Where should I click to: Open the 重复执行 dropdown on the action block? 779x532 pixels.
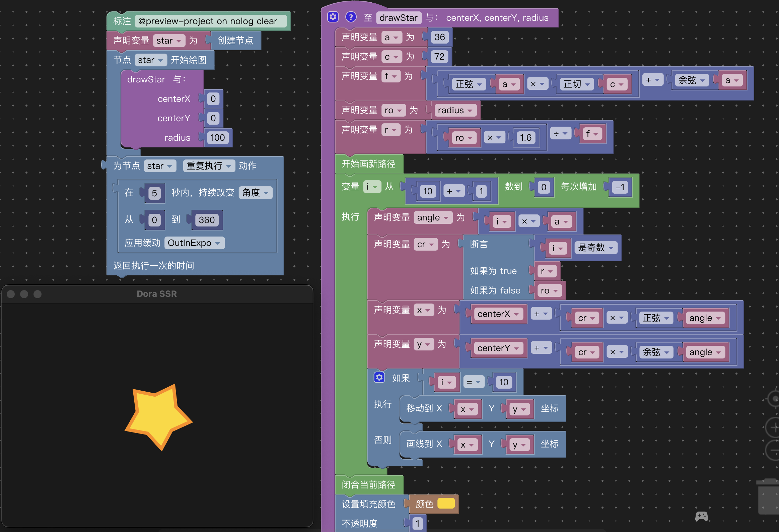(209, 166)
